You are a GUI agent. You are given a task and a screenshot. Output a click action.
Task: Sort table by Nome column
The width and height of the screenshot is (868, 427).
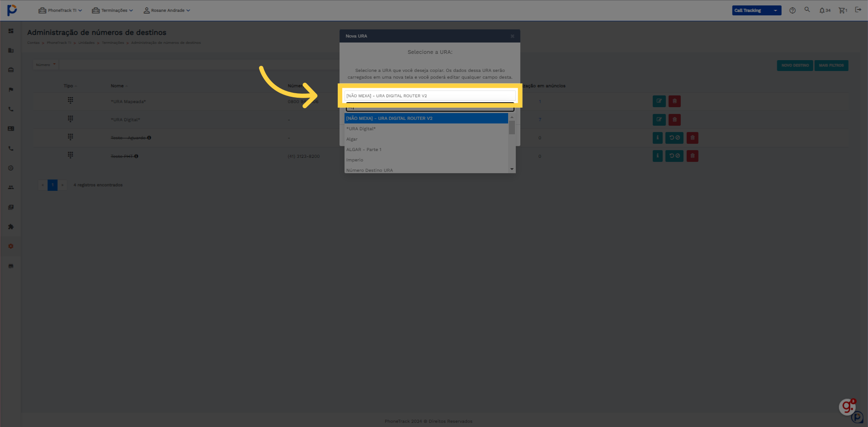(x=119, y=86)
